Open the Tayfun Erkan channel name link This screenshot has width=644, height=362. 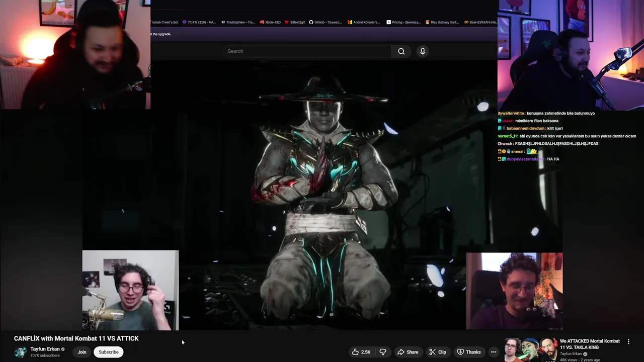(45, 349)
